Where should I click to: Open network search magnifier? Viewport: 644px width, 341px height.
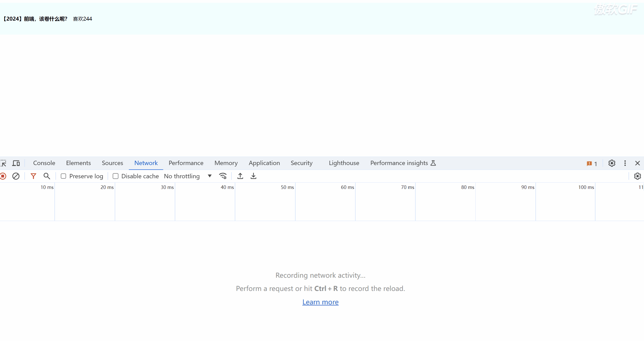click(x=47, y=176)
